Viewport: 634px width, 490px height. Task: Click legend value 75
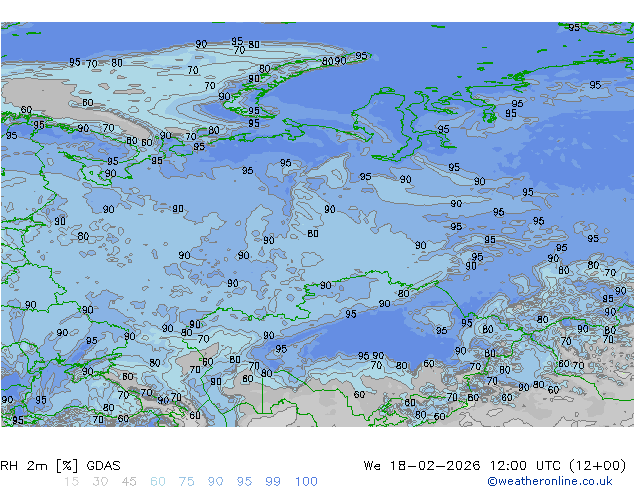186,482
